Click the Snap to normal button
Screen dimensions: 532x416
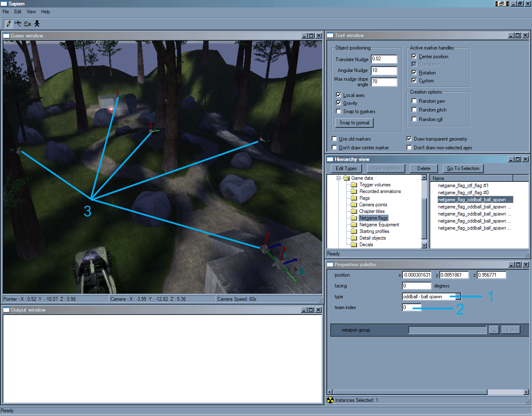point(354,123)
